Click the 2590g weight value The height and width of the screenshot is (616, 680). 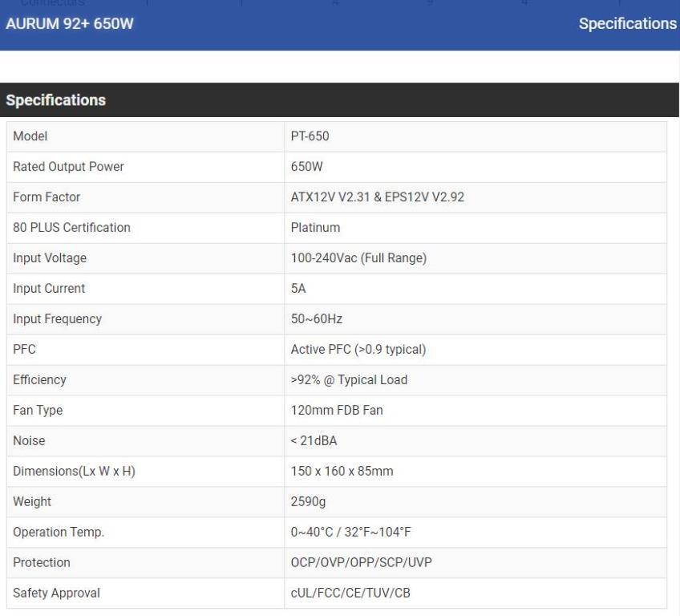pyautogui.click(x=308, y=502)
